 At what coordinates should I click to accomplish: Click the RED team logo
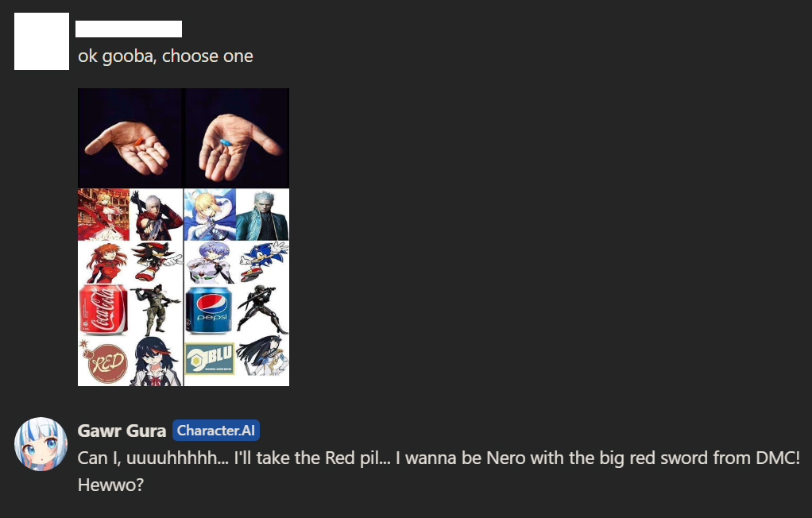pyautogui.click(x=103, y=362)
